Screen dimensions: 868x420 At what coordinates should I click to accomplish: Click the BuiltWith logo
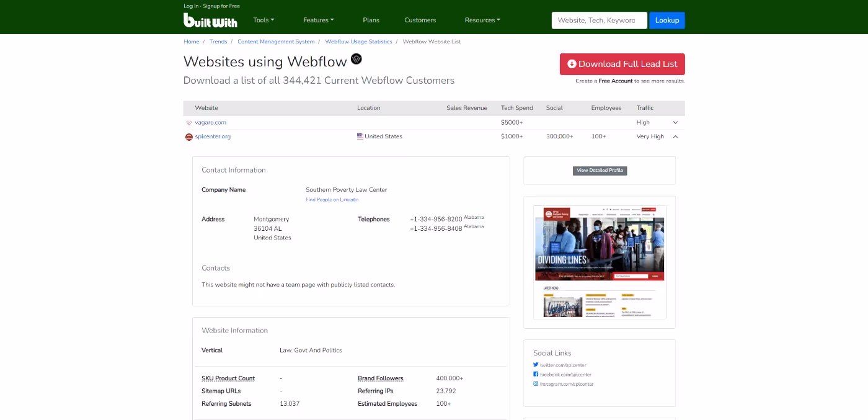point(210,20)
